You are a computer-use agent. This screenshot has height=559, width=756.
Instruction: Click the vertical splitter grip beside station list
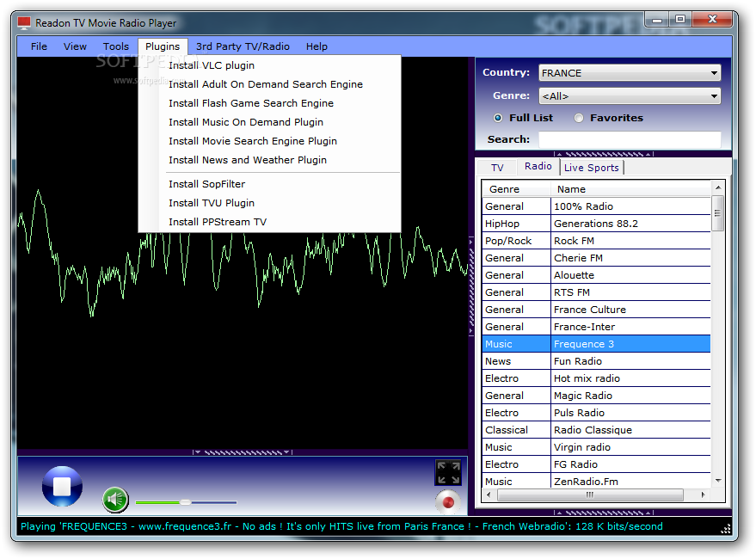[471, 286]
